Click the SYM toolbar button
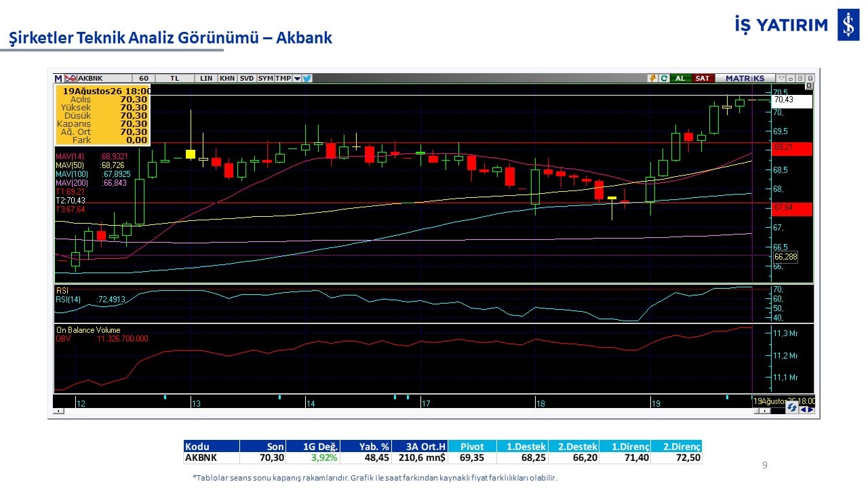Viewport: 868px width, 488px height. click(x=265, y=78)
